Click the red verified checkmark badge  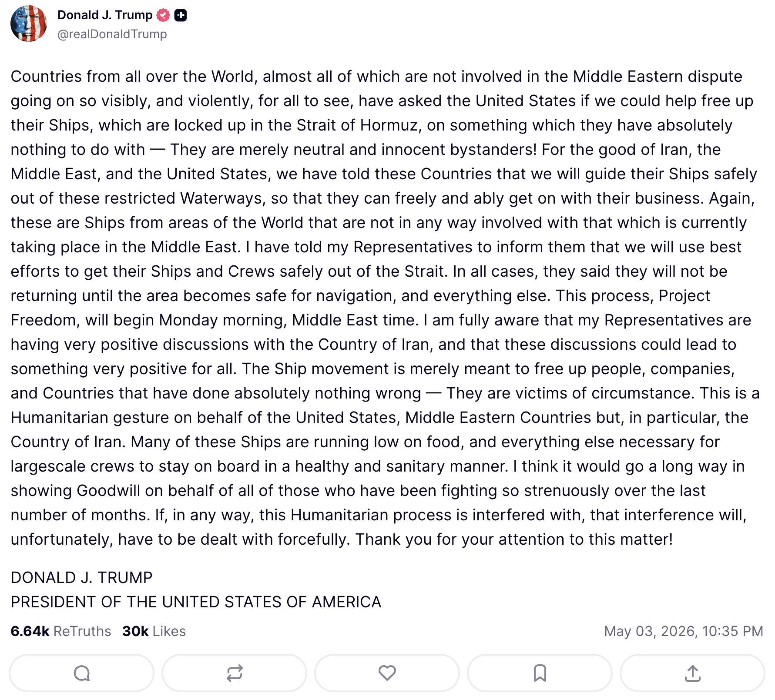pyautogui.click(x=163, y=15)
